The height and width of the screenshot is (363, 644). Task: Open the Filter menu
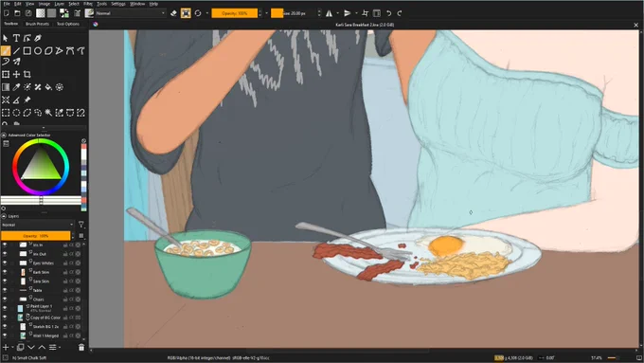click(x=88, y=4)
